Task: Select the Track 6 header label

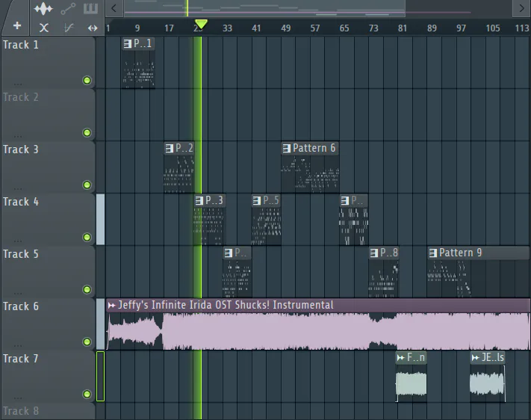Action: pyautogui.click(x=21, y=306)
